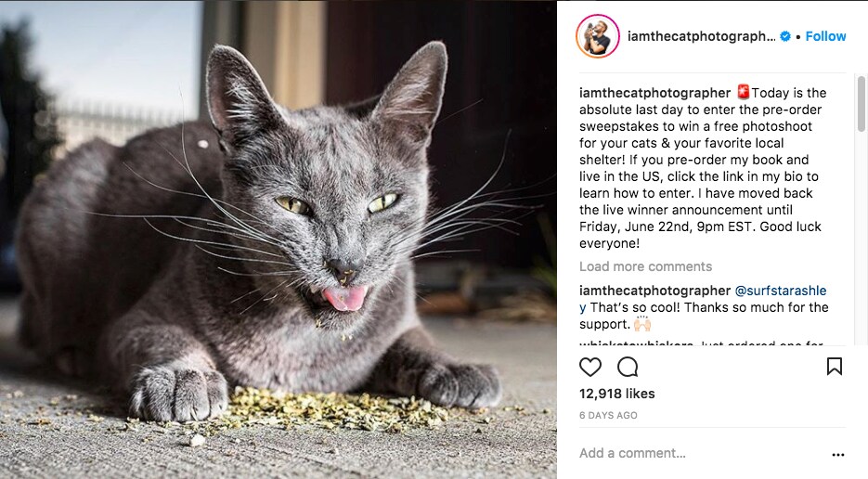
Task: Click the comments panel scrollbar
Action: click(861, 104)
